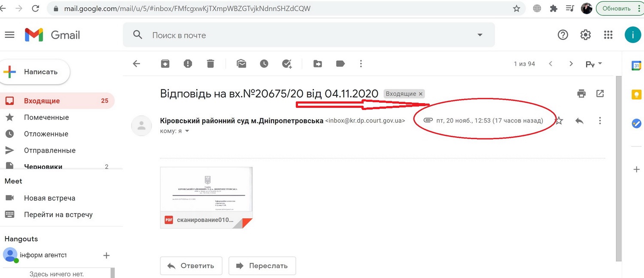
Task: Open Google Keep side panel
Action: [x=636, y=95]
